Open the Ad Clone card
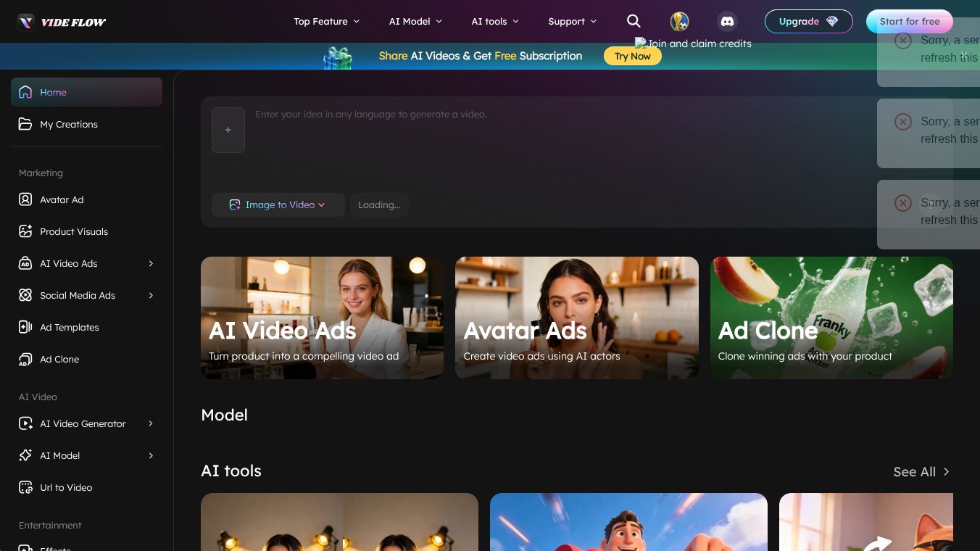 (x=831, y=318)
